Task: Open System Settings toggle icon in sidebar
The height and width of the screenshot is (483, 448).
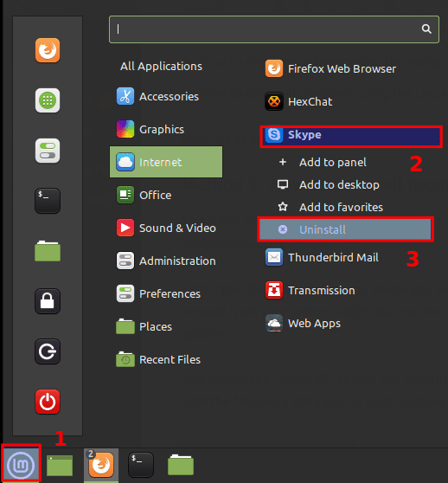Action: (x=48, y=151)
